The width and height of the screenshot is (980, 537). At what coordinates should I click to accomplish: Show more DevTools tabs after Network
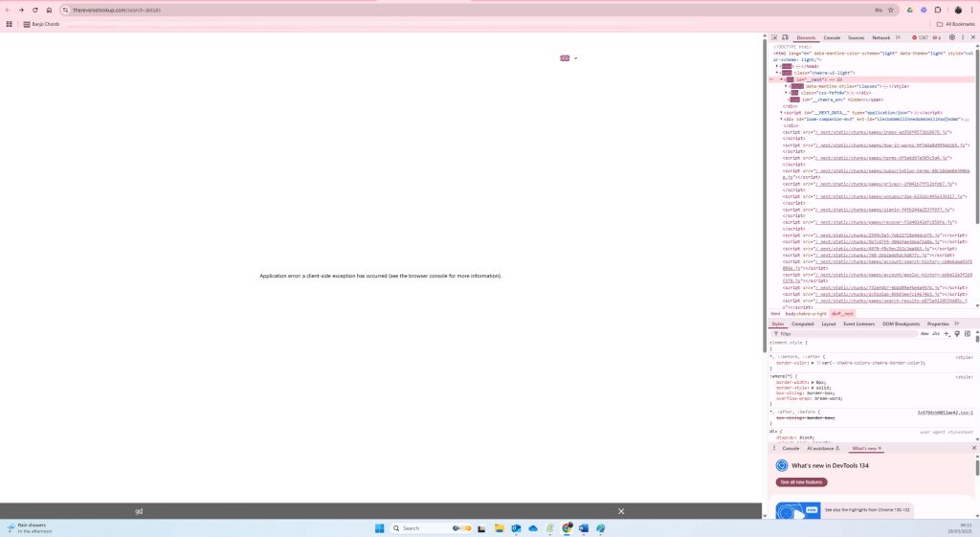click(898, 37)
